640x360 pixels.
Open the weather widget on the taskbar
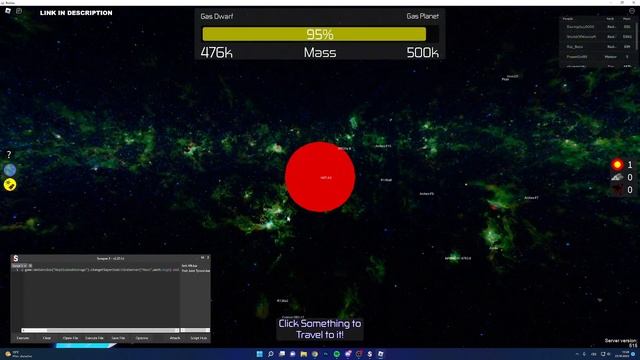click(18, 354)
